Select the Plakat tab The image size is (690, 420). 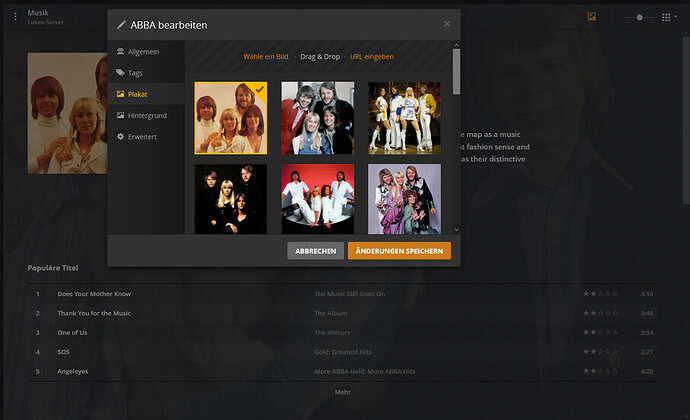point(146,94)
